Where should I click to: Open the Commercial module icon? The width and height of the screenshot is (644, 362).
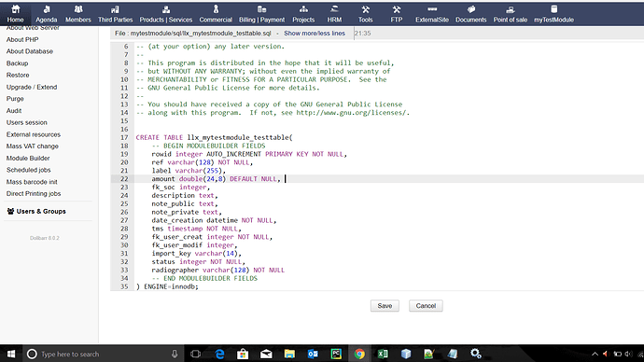[x=216, y=9]
